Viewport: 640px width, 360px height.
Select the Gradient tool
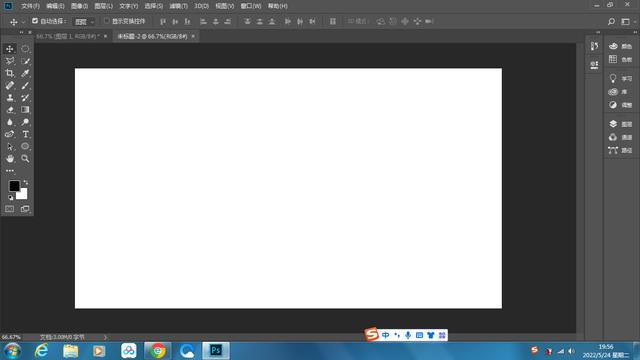[25, 110]
